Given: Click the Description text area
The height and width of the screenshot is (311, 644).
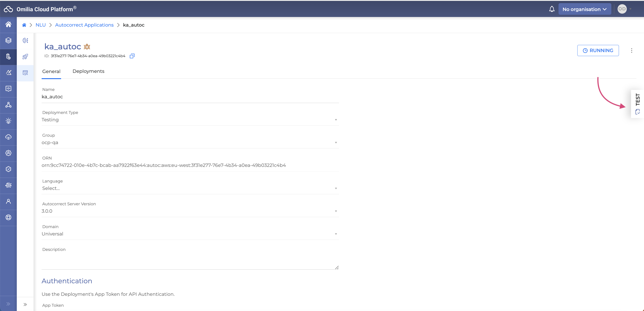Looking at the screenshot, I should (x=190, y=261).
